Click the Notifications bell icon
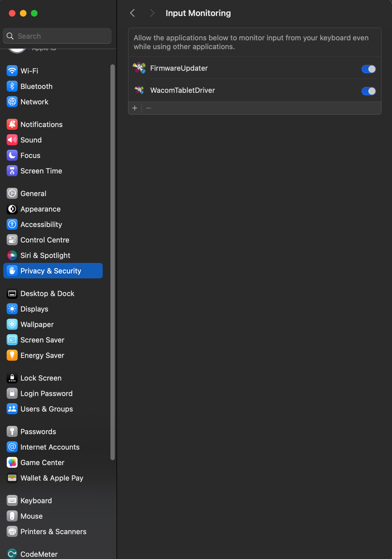Viewport: 392px width, 559px height. pos(12,125)
